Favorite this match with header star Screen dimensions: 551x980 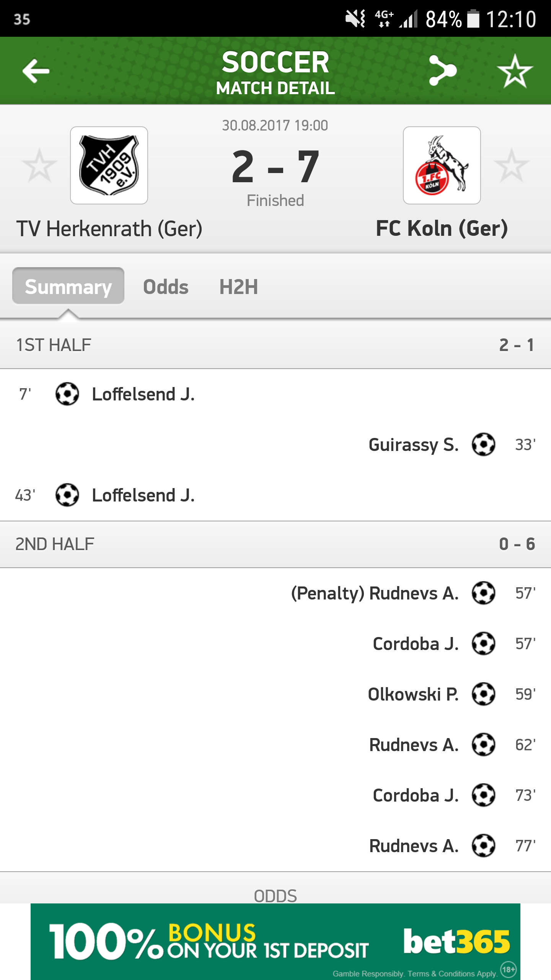coord(515,71)
